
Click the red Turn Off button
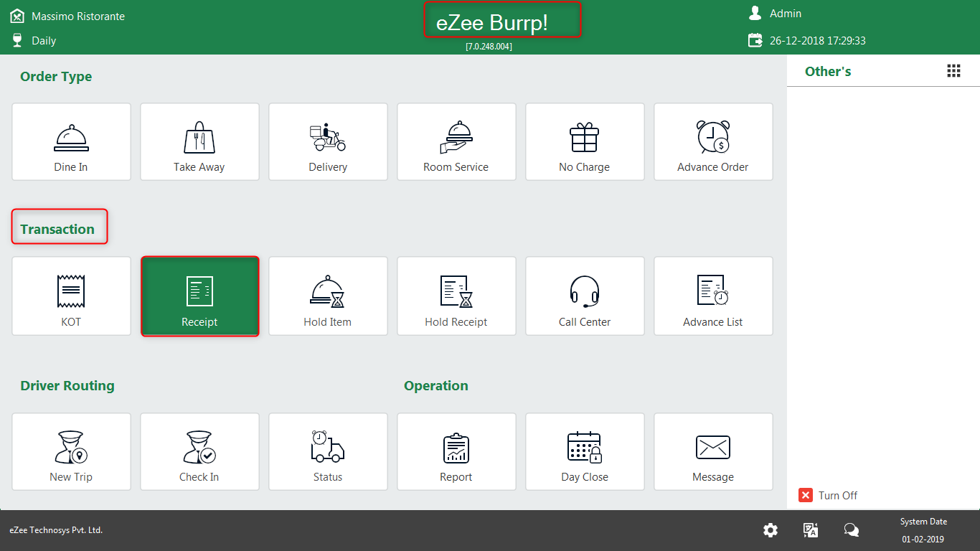828,495
